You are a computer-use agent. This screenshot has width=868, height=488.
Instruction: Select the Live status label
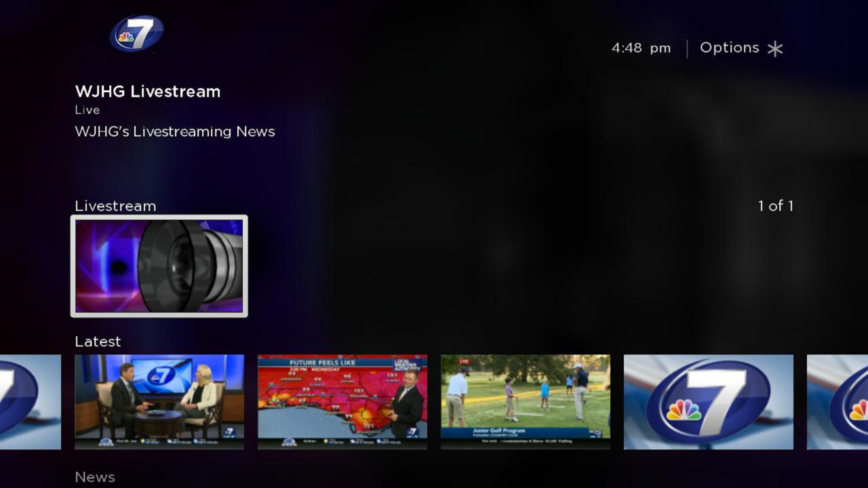click(x=86, y=110)
